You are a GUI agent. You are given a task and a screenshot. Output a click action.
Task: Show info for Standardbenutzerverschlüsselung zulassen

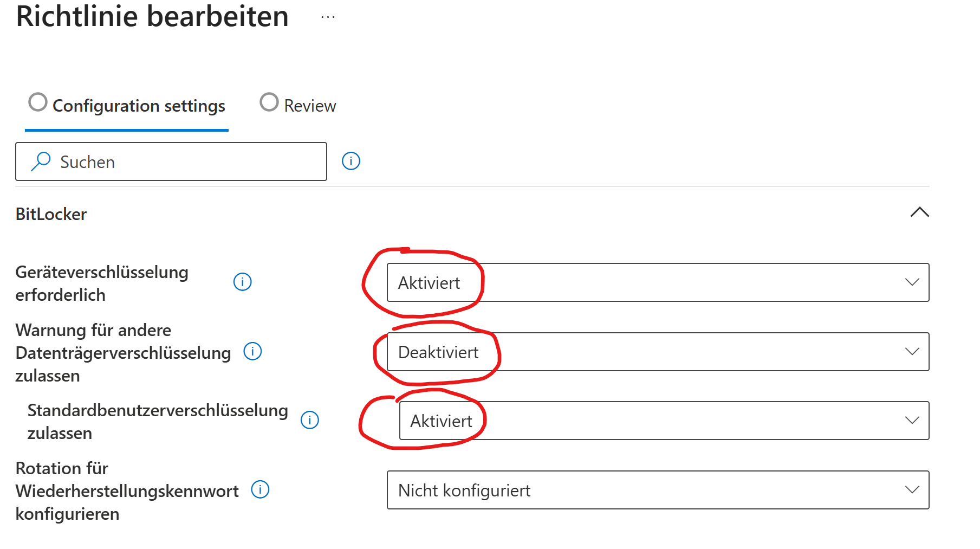[310, 420]
